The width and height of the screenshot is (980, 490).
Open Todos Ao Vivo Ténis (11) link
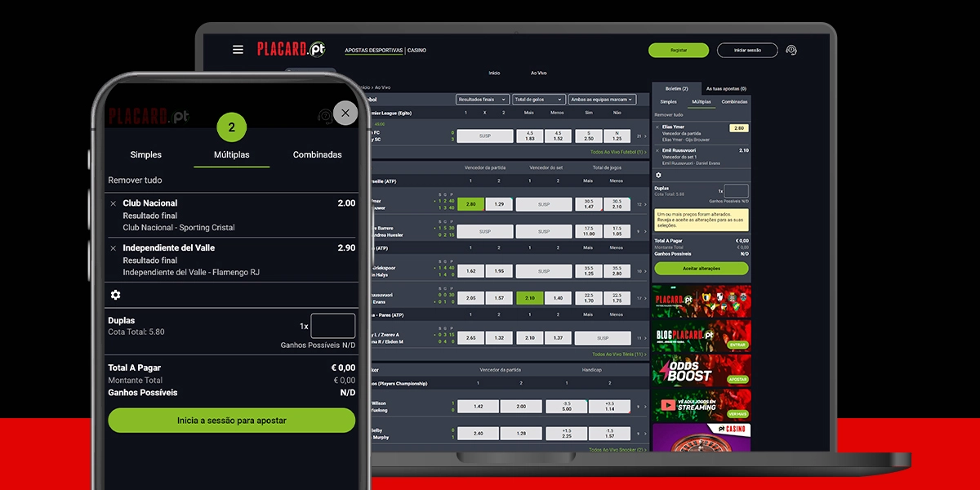point(619,354)
